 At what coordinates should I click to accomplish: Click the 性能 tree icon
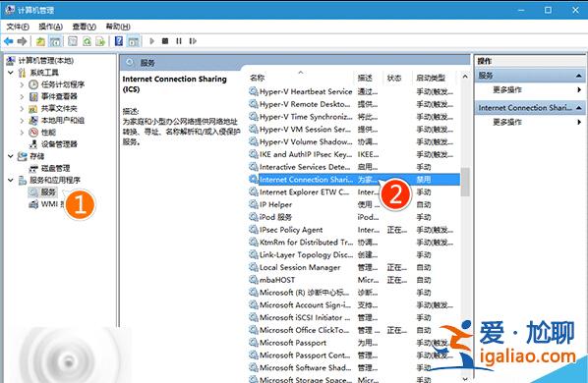tap(33, 133)
